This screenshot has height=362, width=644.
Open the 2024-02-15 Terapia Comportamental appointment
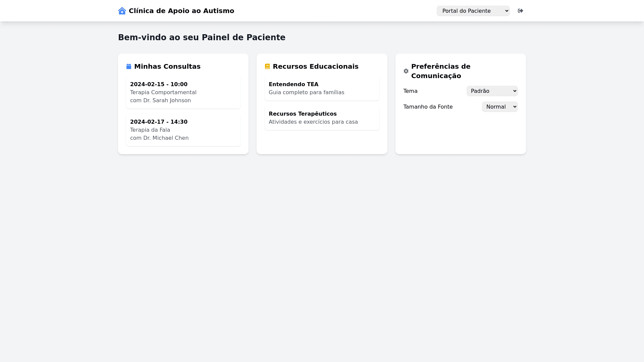(x=183, y=92)
